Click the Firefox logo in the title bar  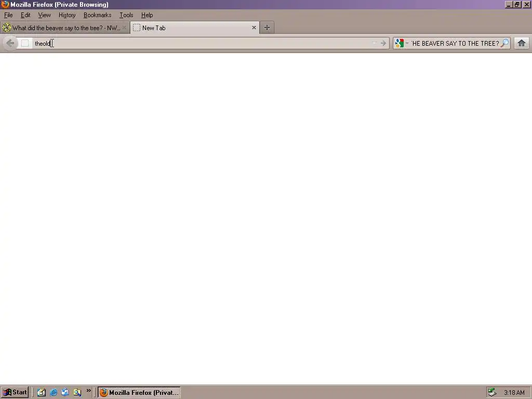(5, 4)
